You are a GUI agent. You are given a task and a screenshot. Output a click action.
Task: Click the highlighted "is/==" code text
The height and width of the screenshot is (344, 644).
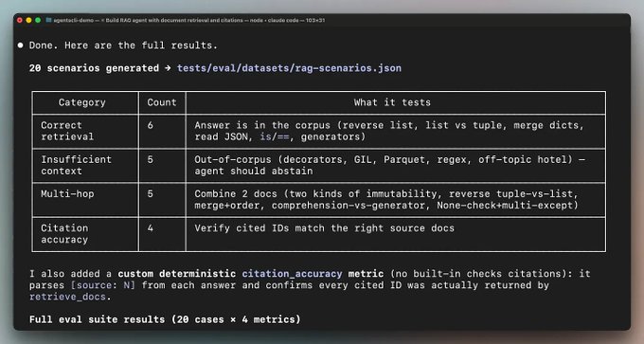click(275, 136)
